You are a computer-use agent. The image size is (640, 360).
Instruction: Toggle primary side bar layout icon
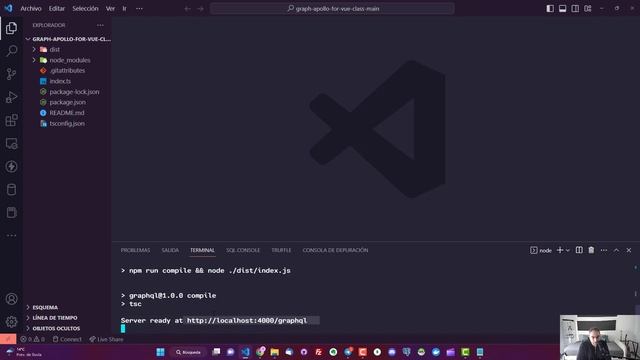[550, 9]
